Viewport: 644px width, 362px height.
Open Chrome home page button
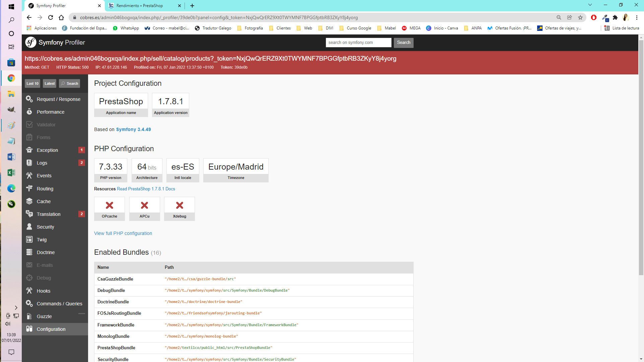61,17
